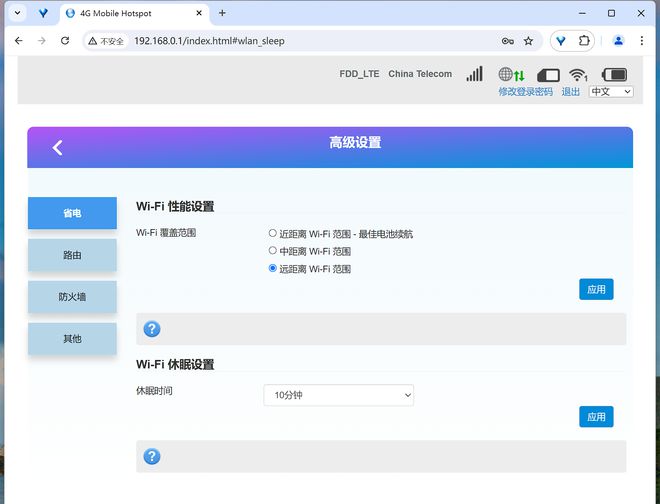Image resolution: width=660 pixels, height=504 pixels.
Task: Click the 修改登录密码 link
Action: pos(525,91)
